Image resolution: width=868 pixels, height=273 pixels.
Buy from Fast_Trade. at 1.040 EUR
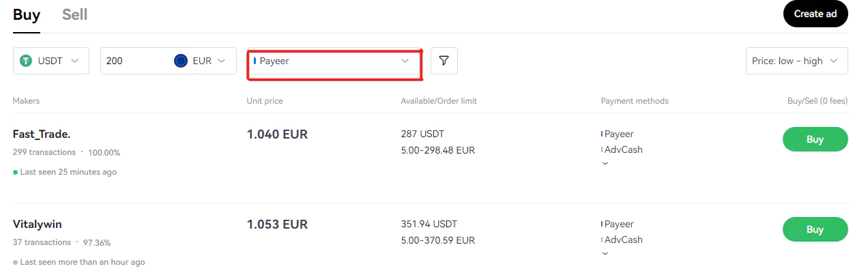815,139
